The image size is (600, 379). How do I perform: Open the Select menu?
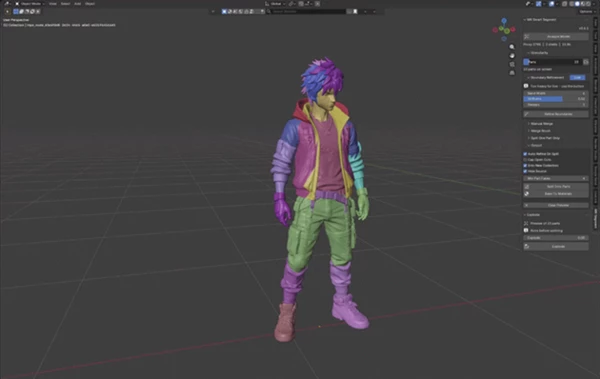coord(65,3)
